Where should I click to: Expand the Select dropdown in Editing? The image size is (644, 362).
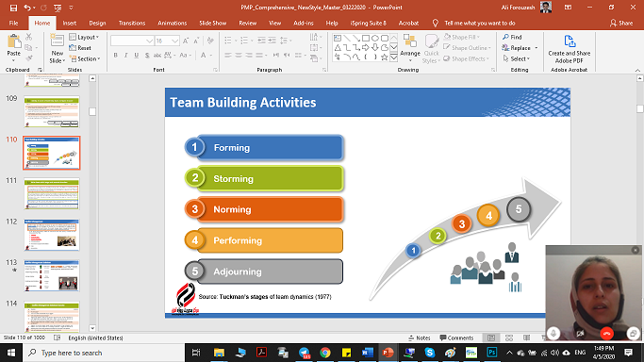click(x=517, y=58)
